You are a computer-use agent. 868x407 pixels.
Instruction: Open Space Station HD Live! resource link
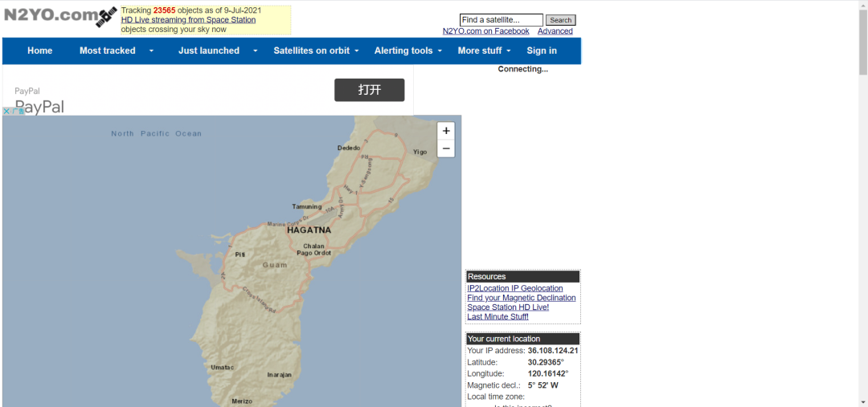coord(508,307)
